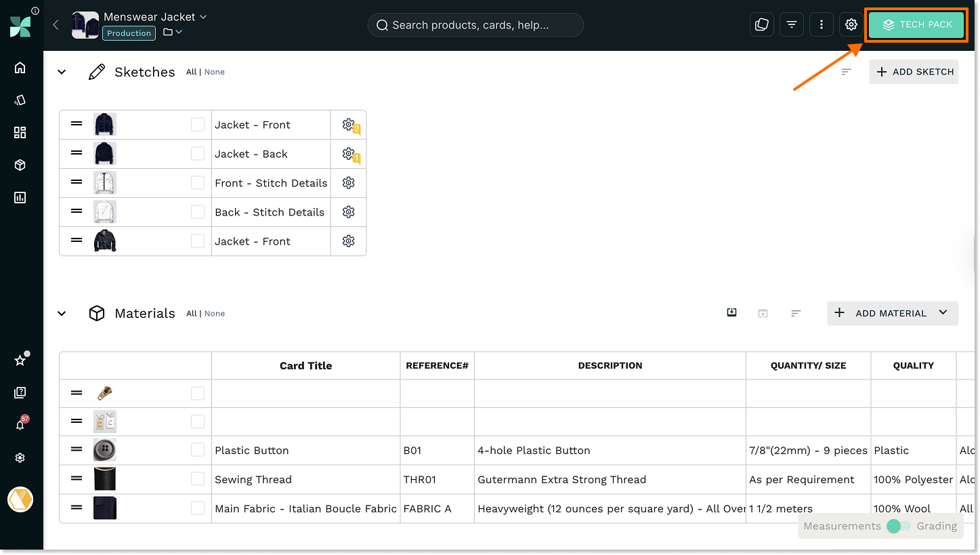Open the favorites star in sidebar
The width and height of the screenshot is (980, 555).
click(x=20, y=361)
